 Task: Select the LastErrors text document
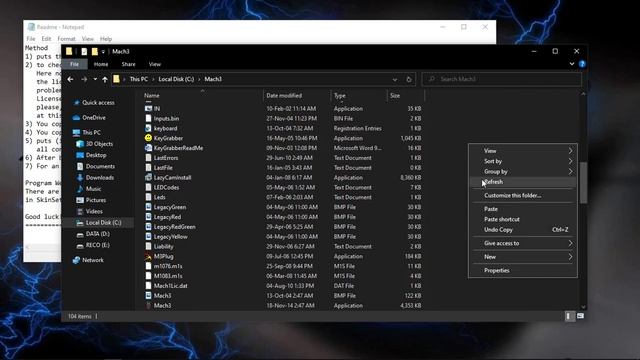[166, 158]
